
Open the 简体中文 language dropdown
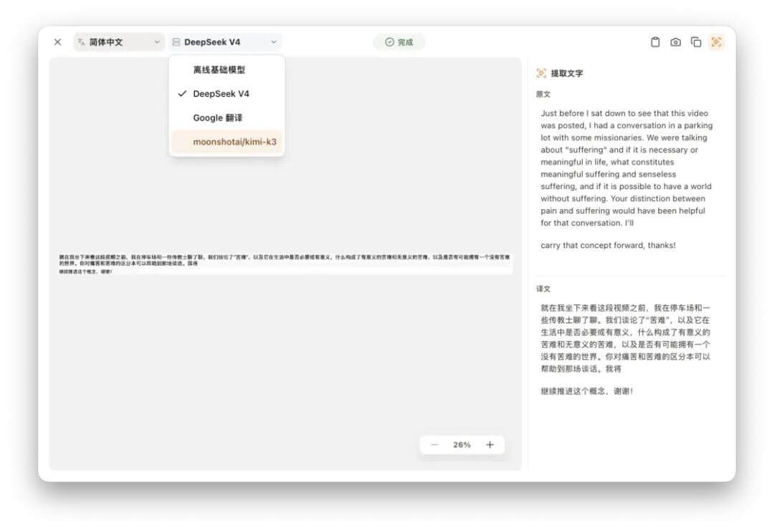[x=119, y=42]
